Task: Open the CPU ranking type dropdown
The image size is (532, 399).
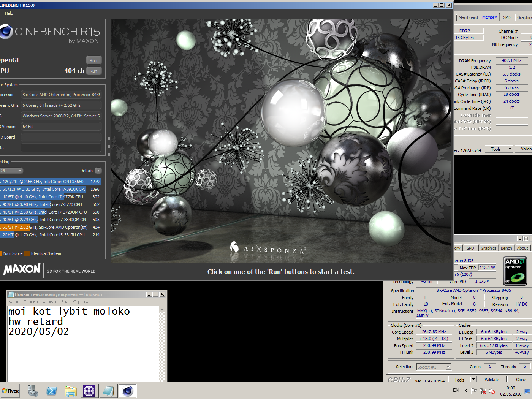Action: (x=11, y=171)
